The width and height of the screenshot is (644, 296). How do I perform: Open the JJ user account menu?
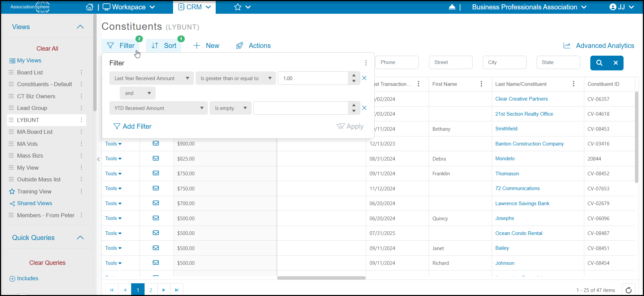pyautogui.click(x=622, y=7)
